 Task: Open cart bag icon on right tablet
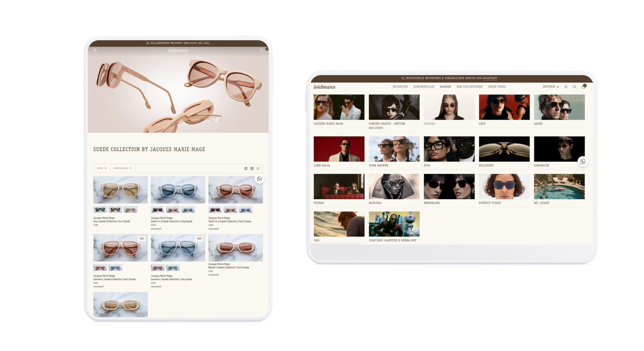583,87
